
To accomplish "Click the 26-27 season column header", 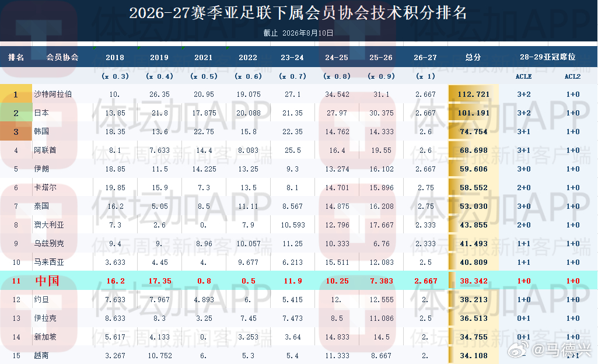I will point(425,58).
